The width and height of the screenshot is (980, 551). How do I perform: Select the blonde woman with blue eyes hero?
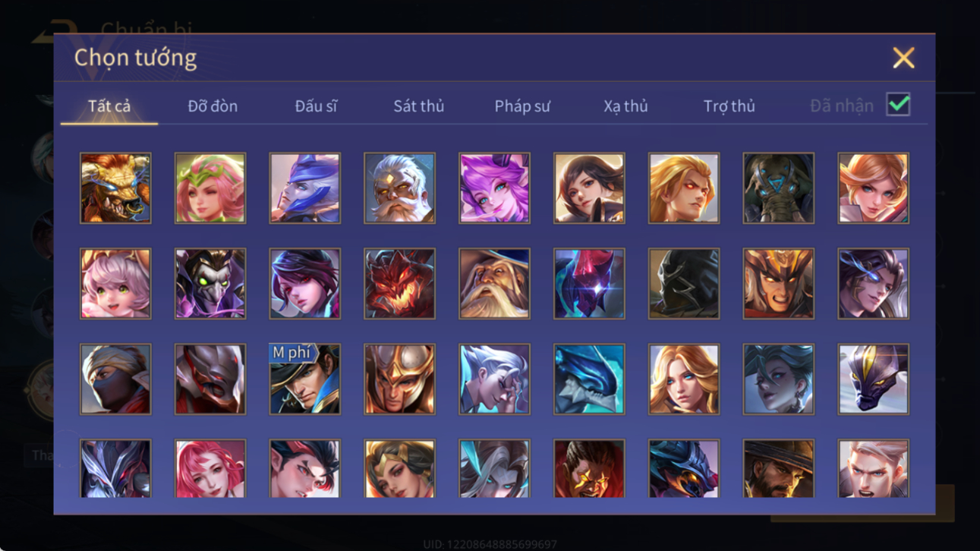point(683,379)
